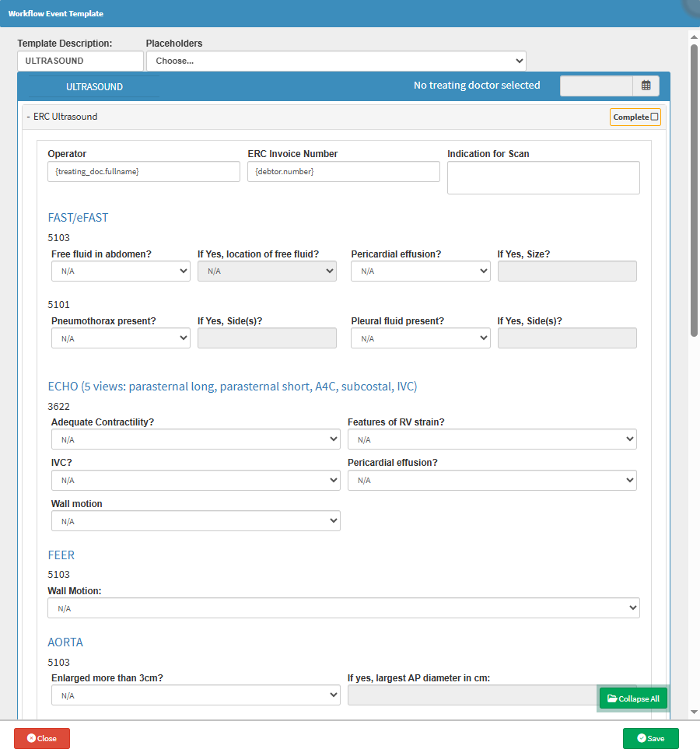Expand the Free fluid in abdomen dropdown
Viewport: 700px width, 756px height.
click(x=121, y=271)
